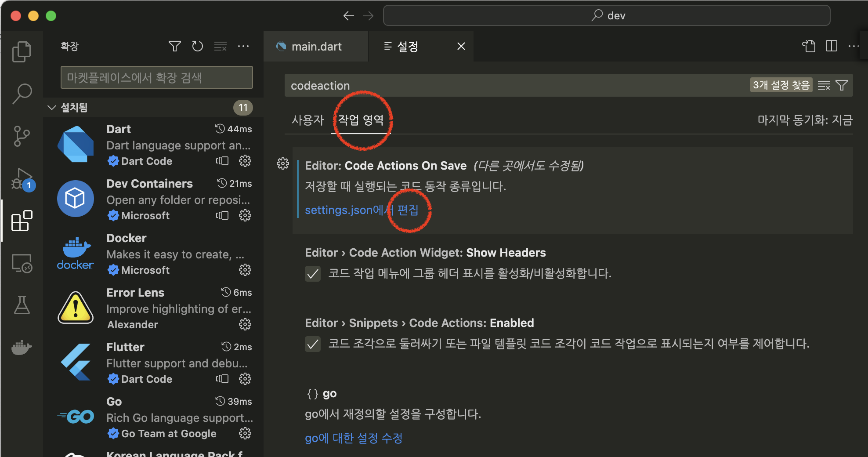Open the Remote Explorer view
The image size is (868, 457).
tap(22, 263)
